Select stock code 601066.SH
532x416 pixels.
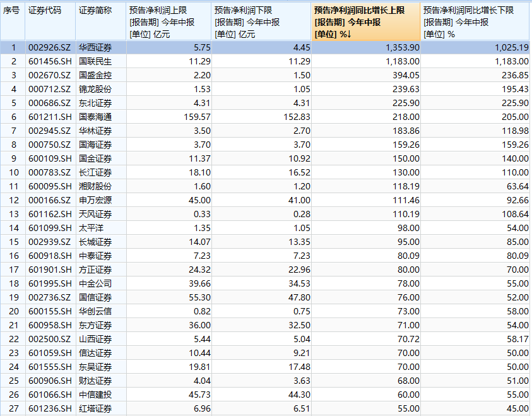(x=50, y=395)
